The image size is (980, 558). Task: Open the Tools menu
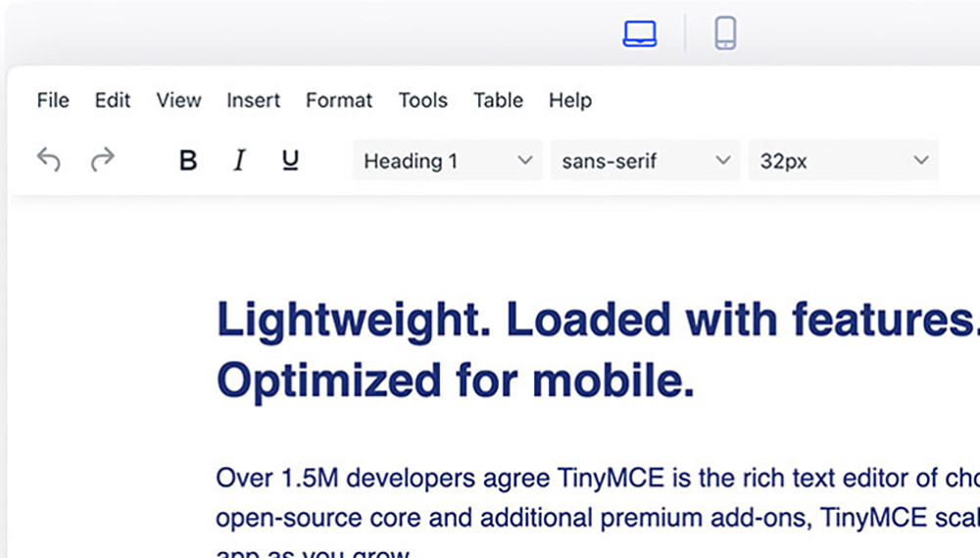coord(423,100)
